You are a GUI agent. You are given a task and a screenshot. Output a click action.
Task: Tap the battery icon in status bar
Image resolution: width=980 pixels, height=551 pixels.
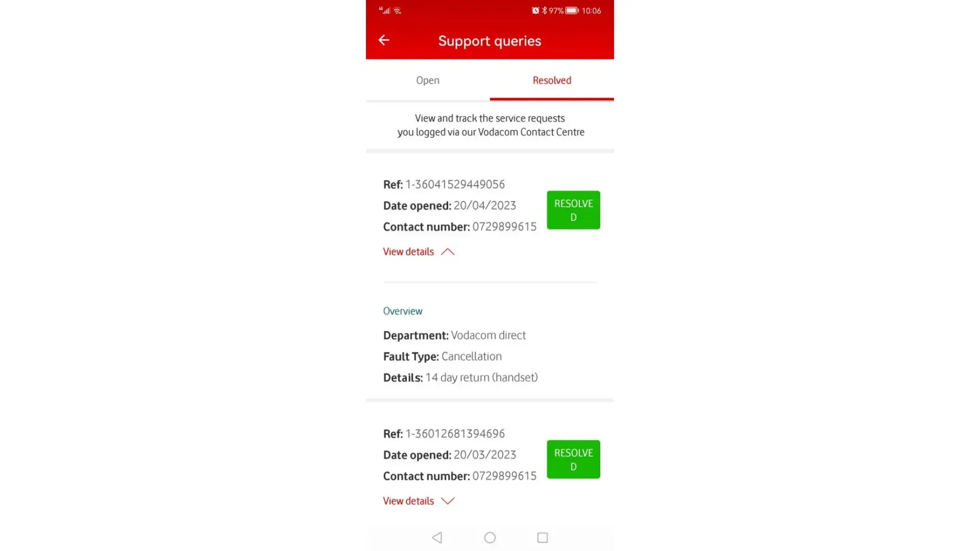click(x=572, y=10)
